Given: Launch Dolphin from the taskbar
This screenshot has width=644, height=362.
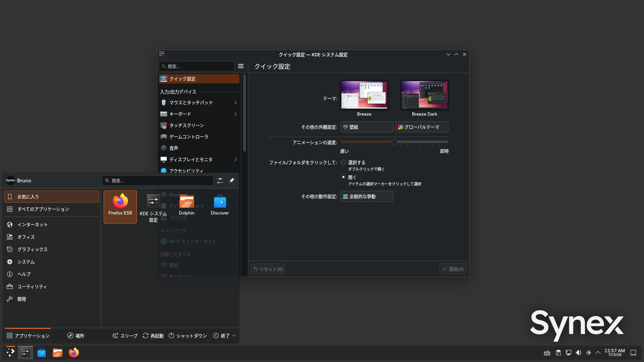Looking at the screenshot, I should coord(57,352).
